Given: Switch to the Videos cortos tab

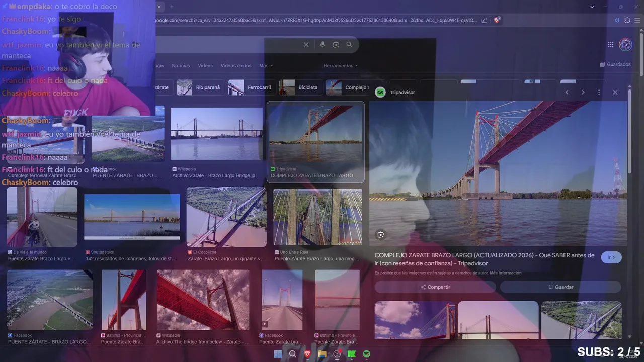Looking at the screenshot, I should tap(236, 66).
